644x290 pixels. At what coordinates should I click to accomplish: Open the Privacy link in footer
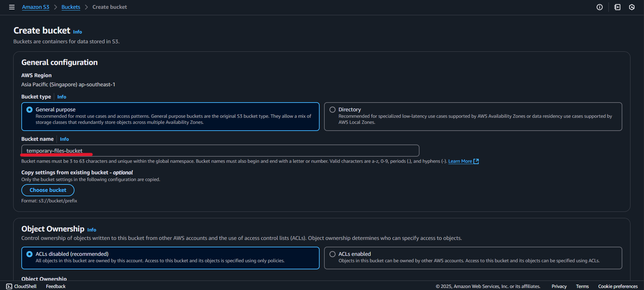click(559, 286)
